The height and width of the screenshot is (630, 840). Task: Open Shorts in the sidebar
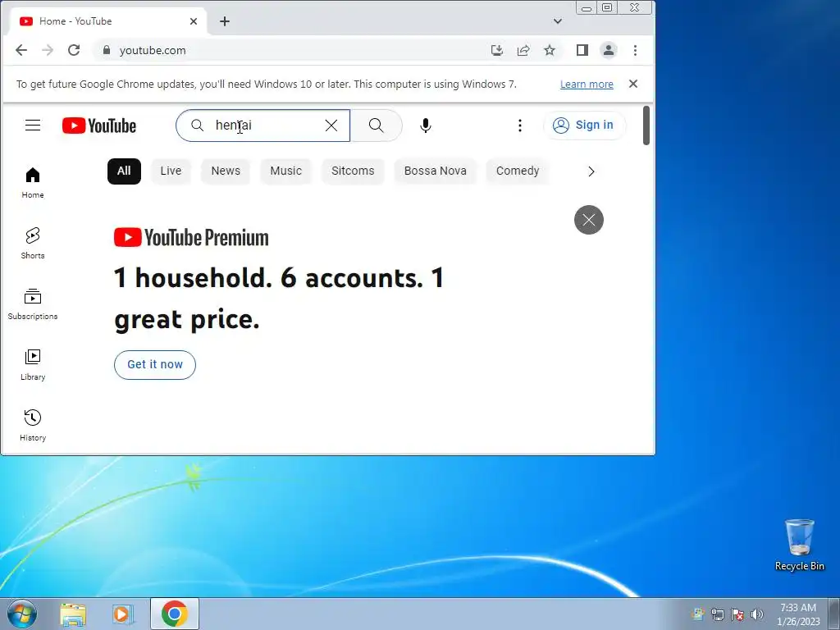pos(33,243)
